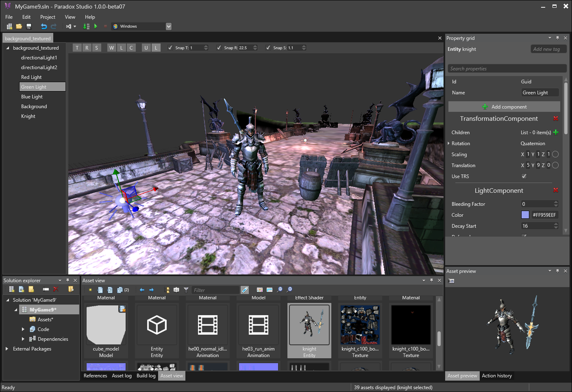The width and height of the screenshot is (572, 392).
Task: Expand the Code tree node
Action: coord(23,329)
